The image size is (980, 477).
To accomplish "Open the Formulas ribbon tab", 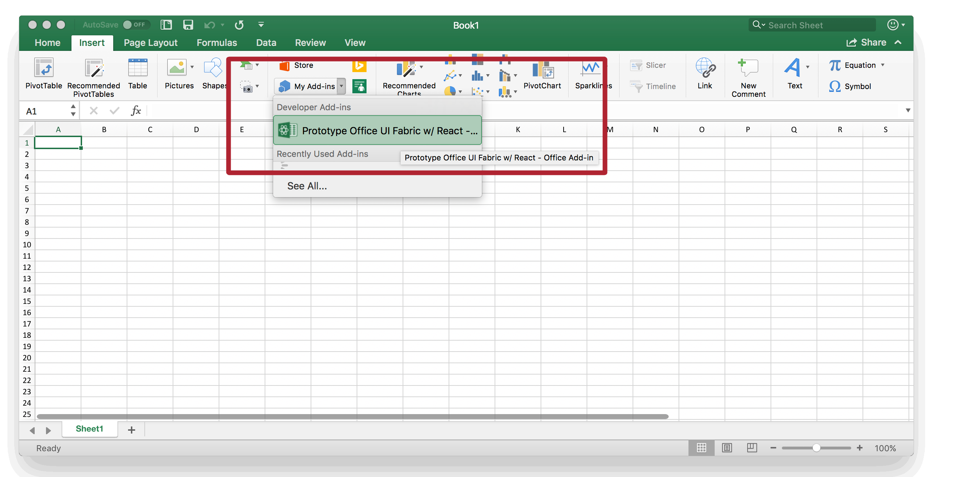I will point(217,42).
